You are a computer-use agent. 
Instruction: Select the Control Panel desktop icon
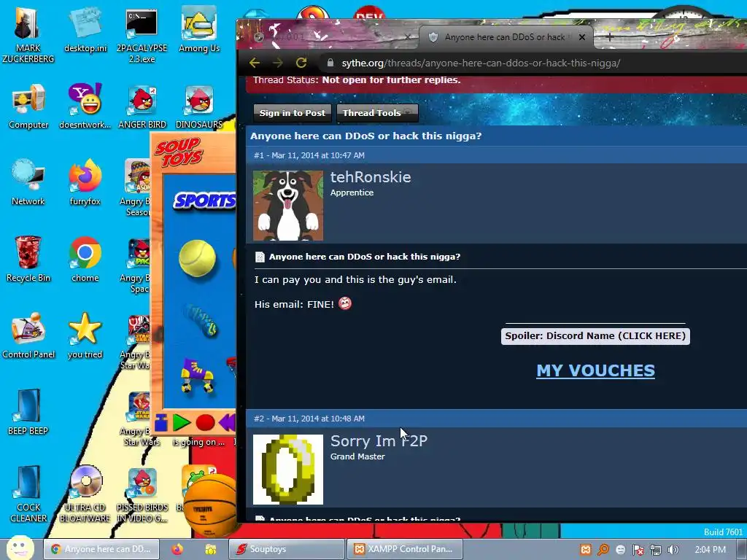[x=28, y=335]
